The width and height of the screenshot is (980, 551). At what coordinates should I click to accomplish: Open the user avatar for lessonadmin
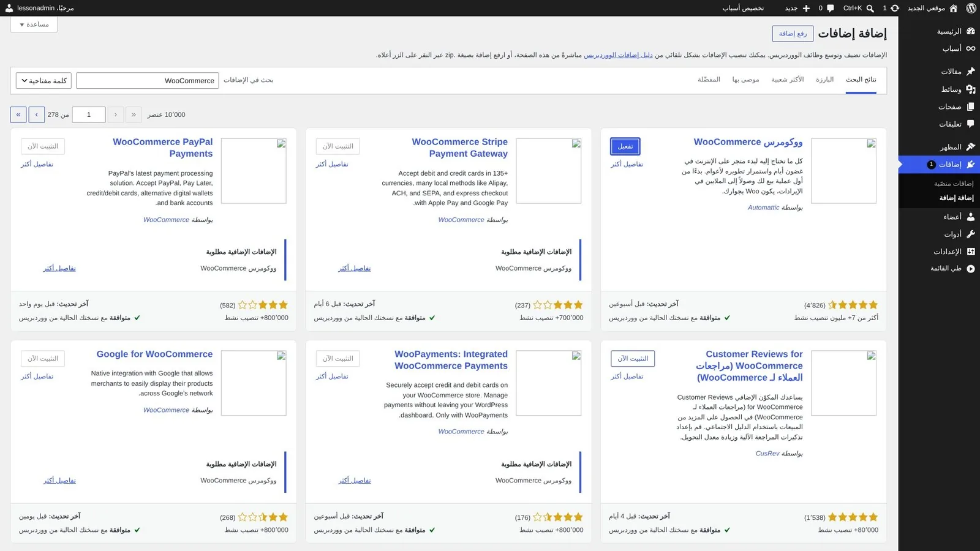[x=9, y=8]
